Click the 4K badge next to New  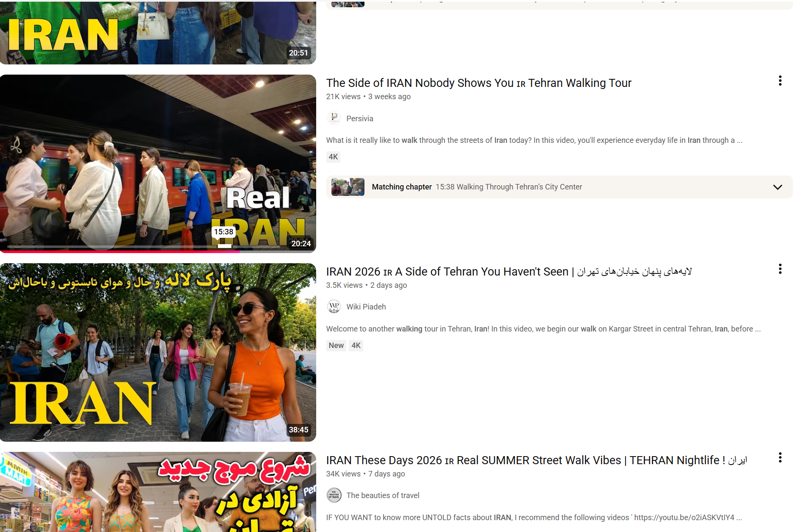[356, 345]
